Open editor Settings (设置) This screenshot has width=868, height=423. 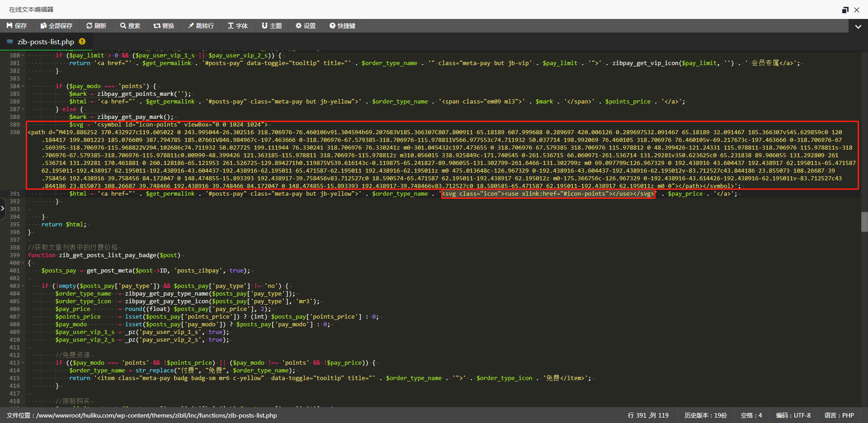[306, 26]
